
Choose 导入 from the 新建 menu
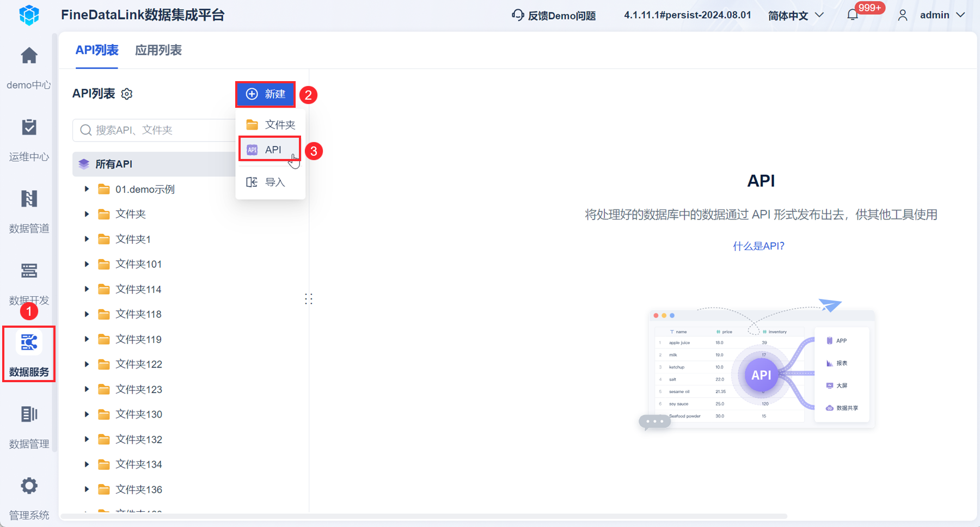(x=271, y=182)
